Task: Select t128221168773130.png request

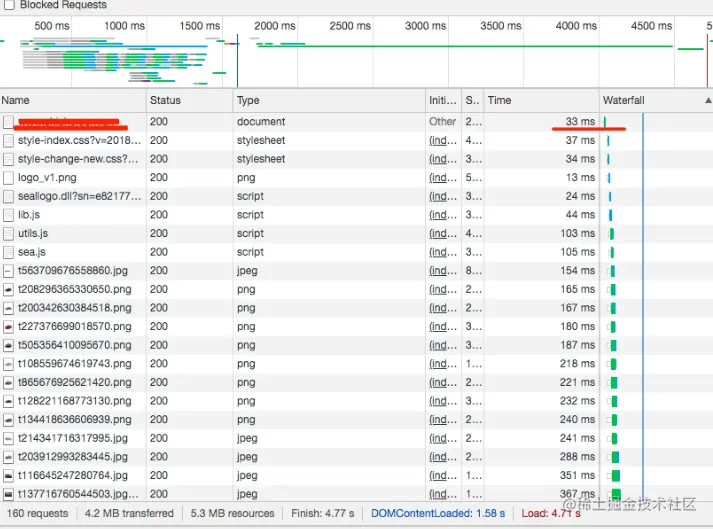Action: 356,402
